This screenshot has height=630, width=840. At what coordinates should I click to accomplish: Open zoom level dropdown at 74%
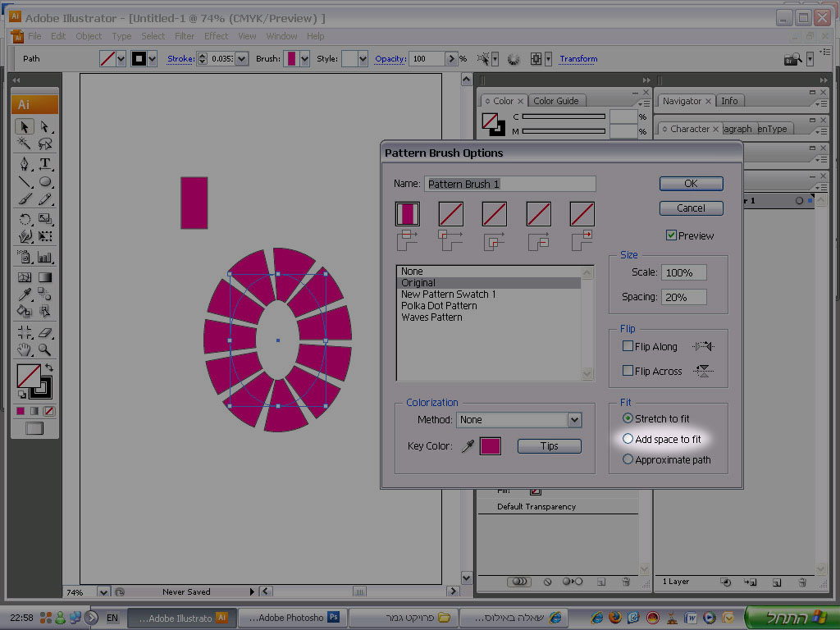(103, 592)
